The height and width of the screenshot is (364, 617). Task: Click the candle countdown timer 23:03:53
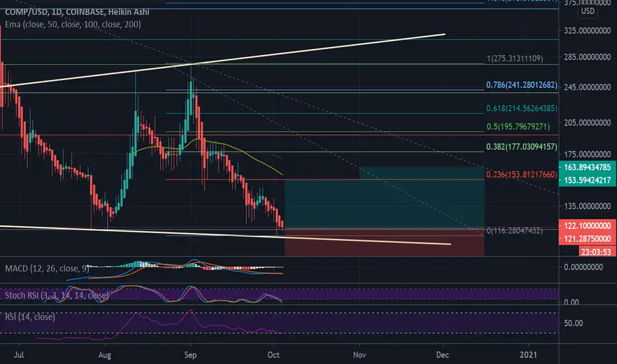click(596, 252)
